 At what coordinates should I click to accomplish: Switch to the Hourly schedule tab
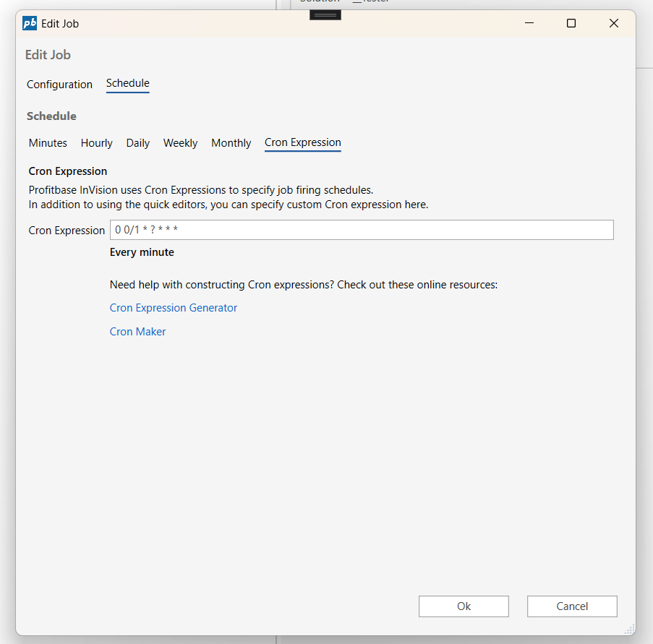(96, 143)
